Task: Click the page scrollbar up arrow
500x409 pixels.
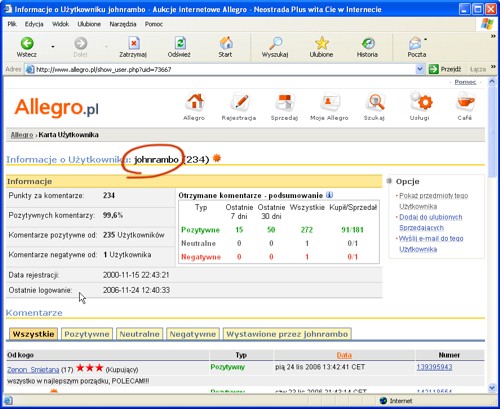Action: [x=492, y=81]
